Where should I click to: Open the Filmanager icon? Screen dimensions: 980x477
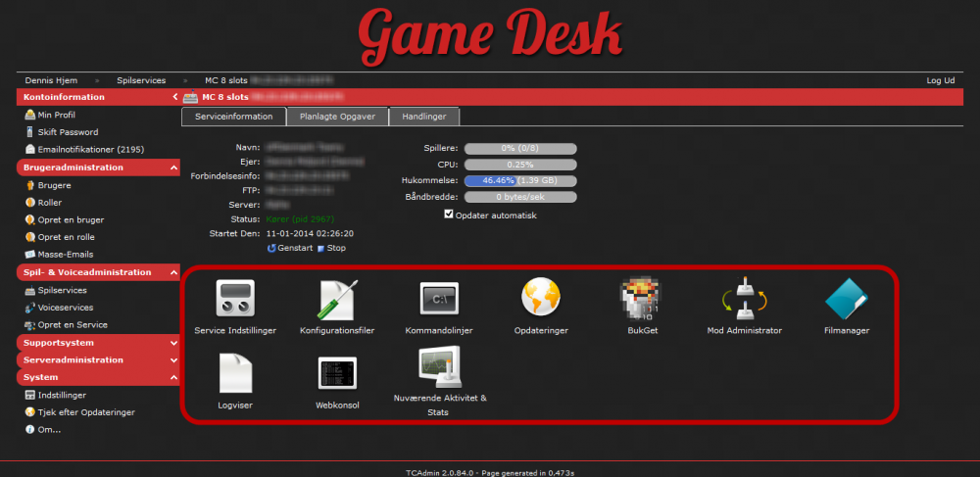pyautogui.click(x=847, y=299)
